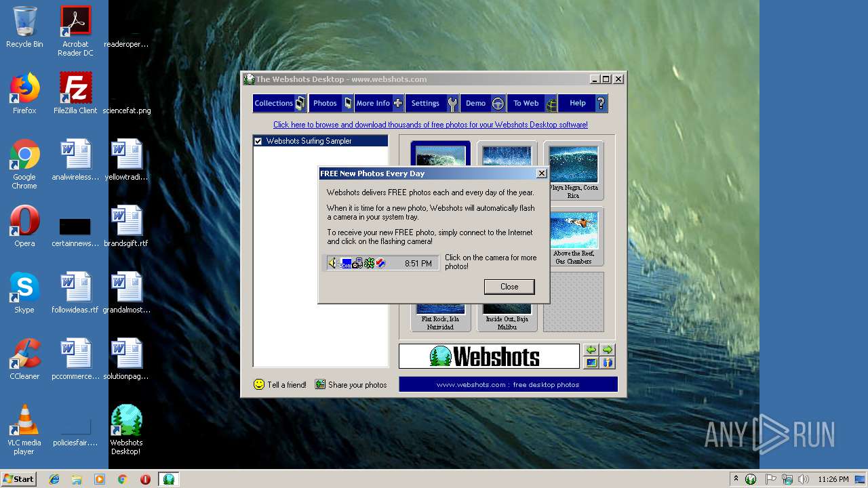
Task: Click the volume speaker icon in the tray
Action: coord(804,479)
